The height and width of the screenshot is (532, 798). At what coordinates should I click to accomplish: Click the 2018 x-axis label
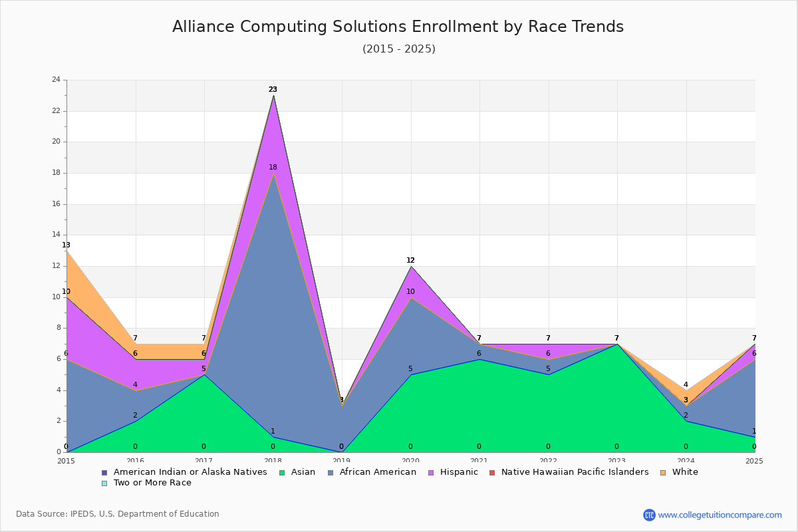(273, 461)
